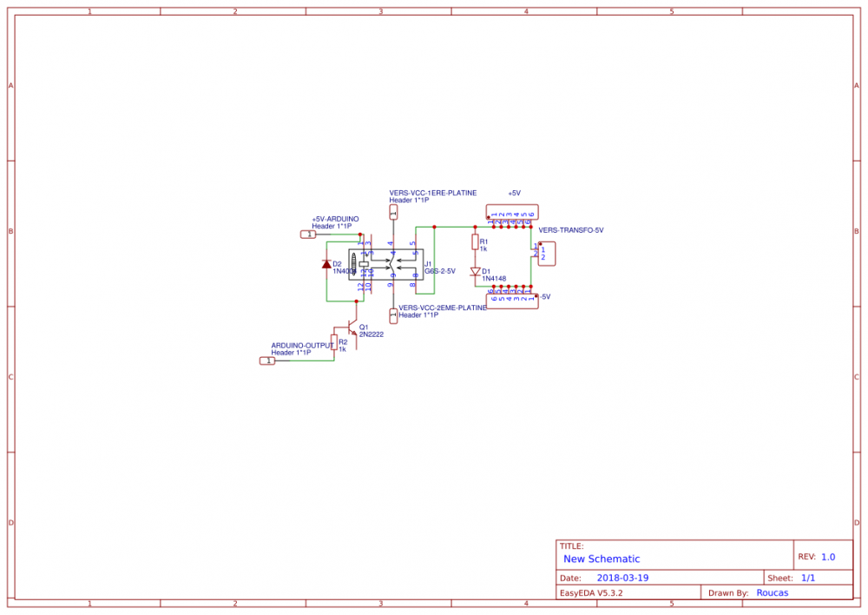Select the D1 1N4148 diode symbol
Screen dimensions: 868x615
[475, 272]
